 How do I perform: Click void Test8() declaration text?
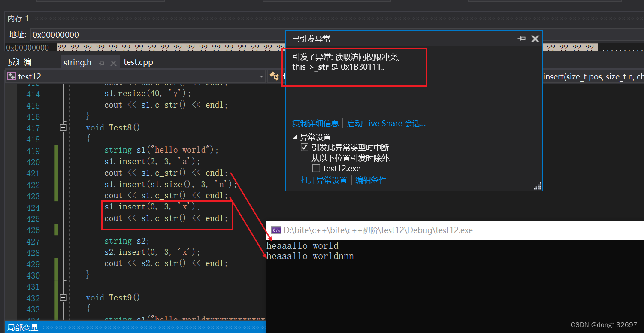coord(113,127)
